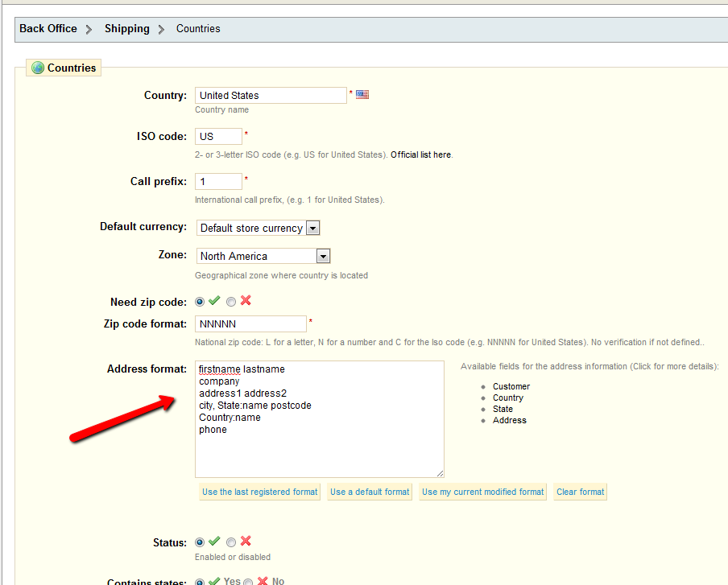This screenshot has height=585, width=728.
Task: Enable the Status radio button
Action: 200,542
